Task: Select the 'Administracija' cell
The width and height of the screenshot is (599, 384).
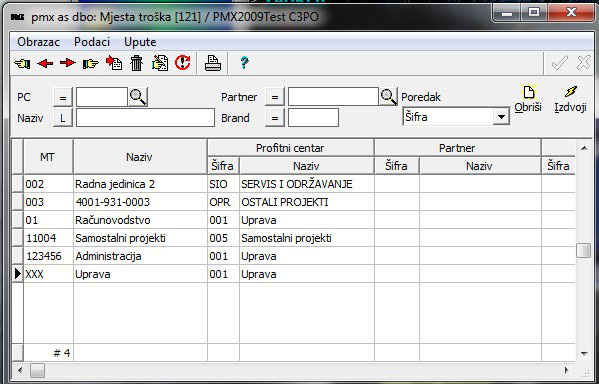Action: pyautogui.click(x=140, y=256)
